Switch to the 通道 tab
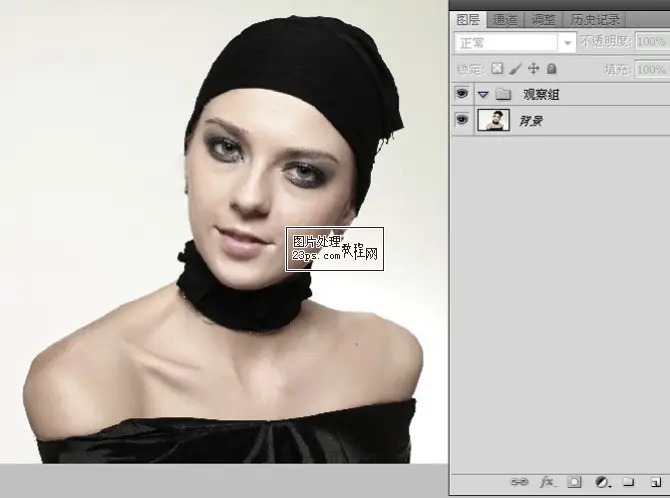Image resolution: width=670 pixels, height=498 pixels. coord(506,19)
